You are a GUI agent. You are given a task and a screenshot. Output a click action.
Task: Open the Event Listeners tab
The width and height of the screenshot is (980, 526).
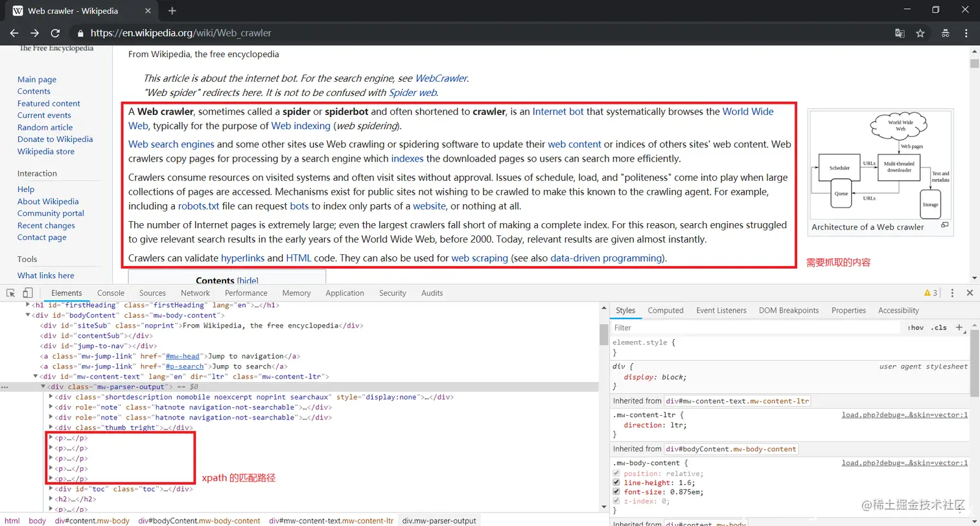[721, 311]
